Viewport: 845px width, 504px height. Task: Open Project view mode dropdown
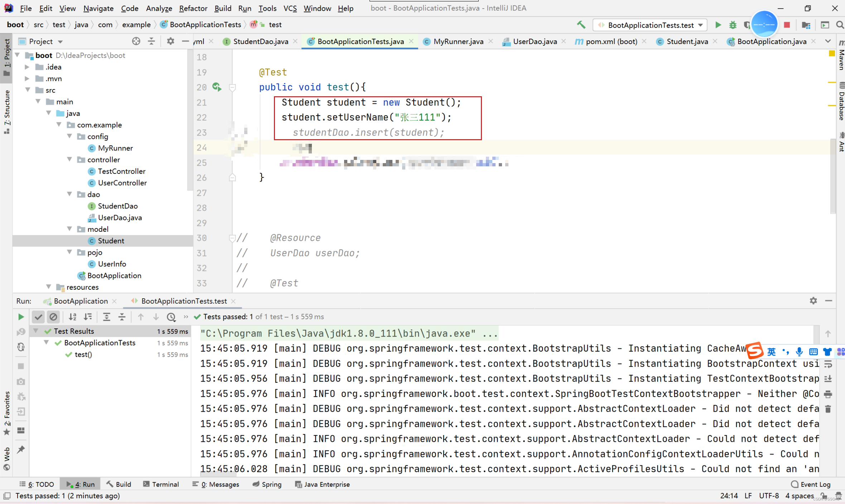click(60, 41)
